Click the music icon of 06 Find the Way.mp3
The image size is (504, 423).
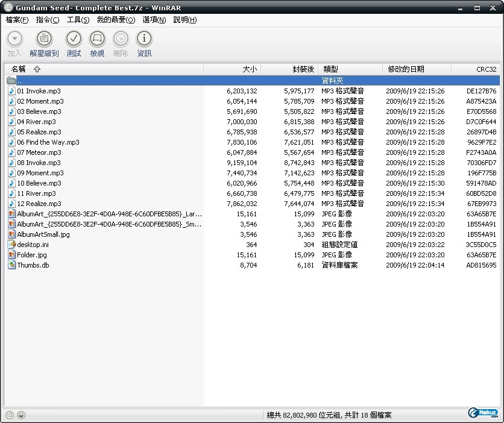point(11,142)
